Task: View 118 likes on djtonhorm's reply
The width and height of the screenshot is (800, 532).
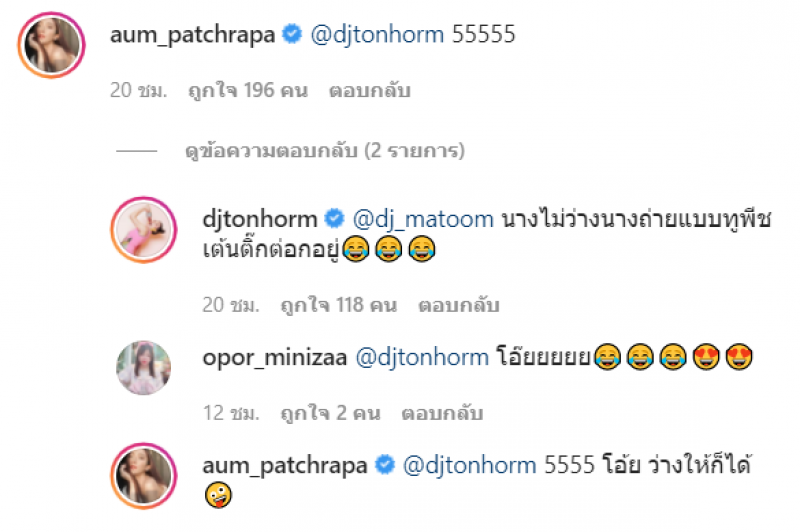Action: [339, 306]
